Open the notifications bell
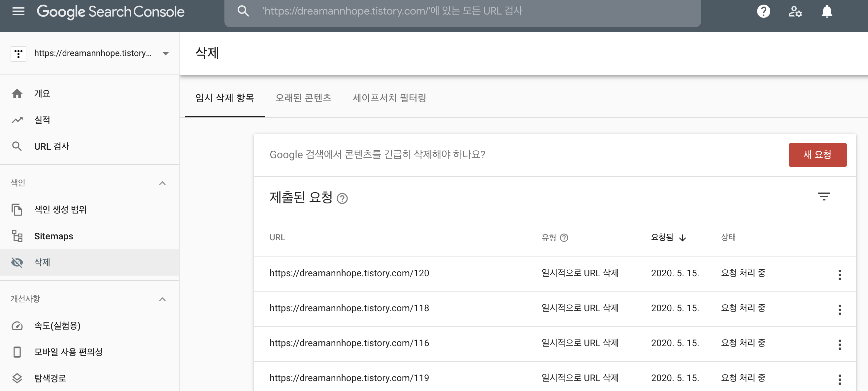868x391 pixels. pyautogui.click(x=826, y=11)
